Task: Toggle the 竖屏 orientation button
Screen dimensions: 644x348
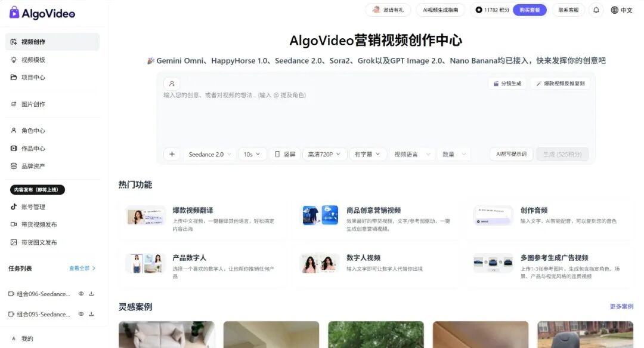Action: click(x=284, y=154)
